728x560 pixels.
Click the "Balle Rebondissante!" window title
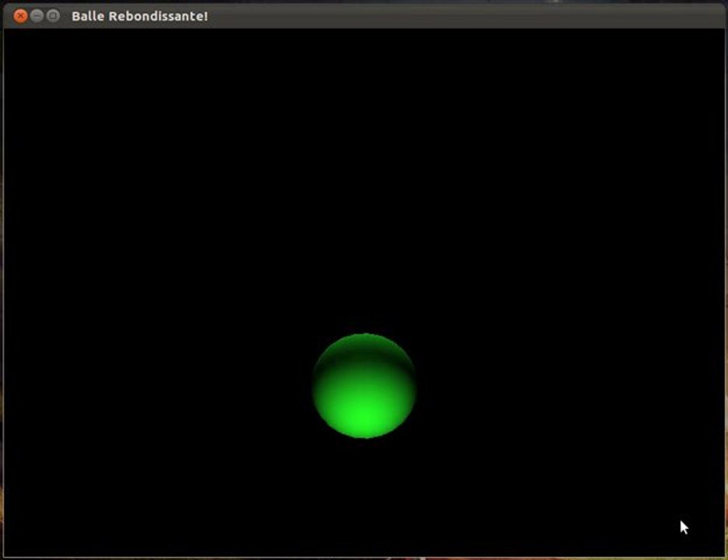pos(140,16)
